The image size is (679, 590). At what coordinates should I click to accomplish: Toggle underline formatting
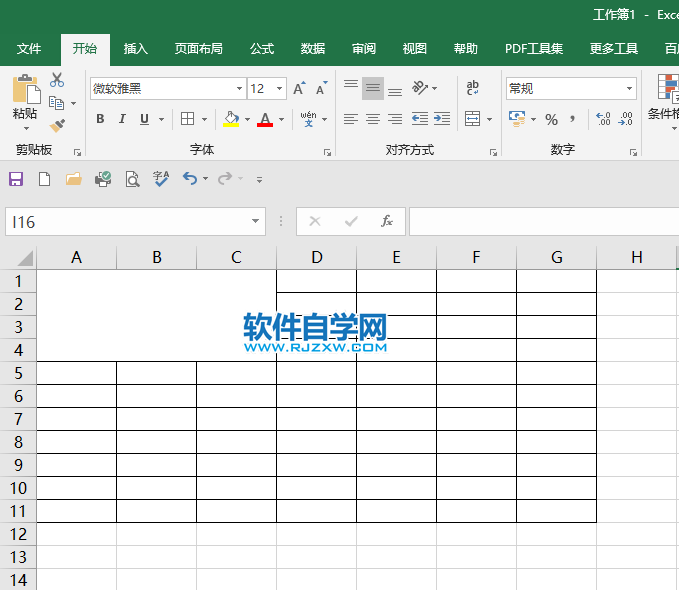point(144,119)
